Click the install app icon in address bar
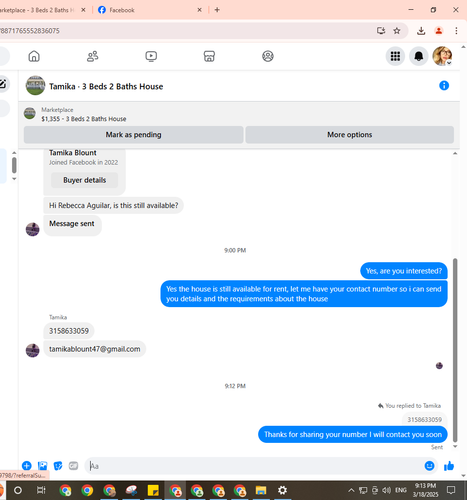Image resolution: width=467 pixels, height=500 pixels. pos(381,31)
